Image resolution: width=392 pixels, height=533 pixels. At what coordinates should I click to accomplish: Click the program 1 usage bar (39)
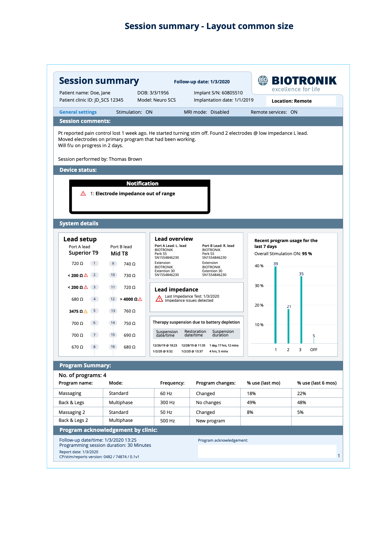[x=275, y=305]
